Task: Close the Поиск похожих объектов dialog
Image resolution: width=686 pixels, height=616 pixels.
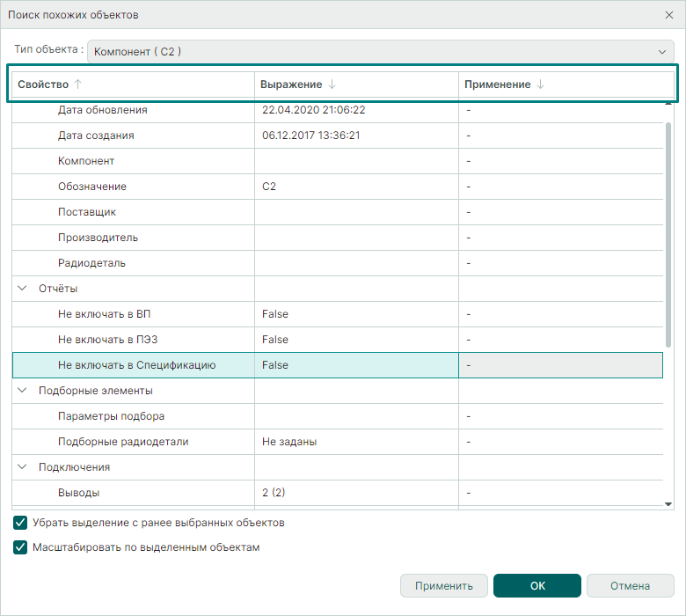Action: click(668, 15)
